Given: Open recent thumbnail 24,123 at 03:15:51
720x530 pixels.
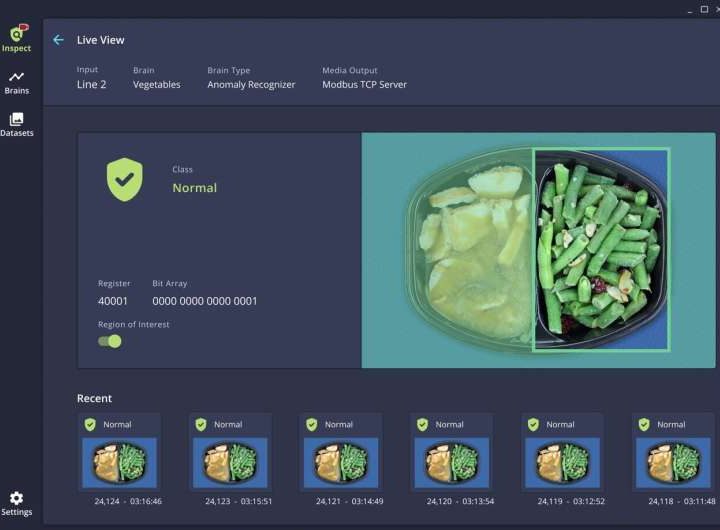Looking at the screenshot, I should pyautogui.click(x=230, y=463).
